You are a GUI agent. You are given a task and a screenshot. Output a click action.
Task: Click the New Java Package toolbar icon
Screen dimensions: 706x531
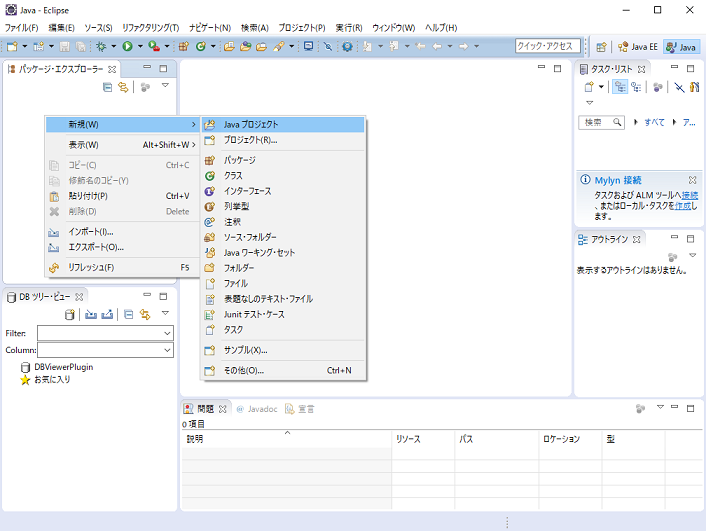[184, 46]
